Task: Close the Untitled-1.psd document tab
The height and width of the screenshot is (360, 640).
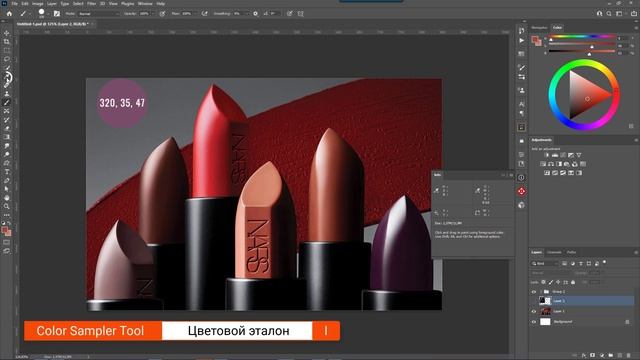Action: (x=92, y=24)
